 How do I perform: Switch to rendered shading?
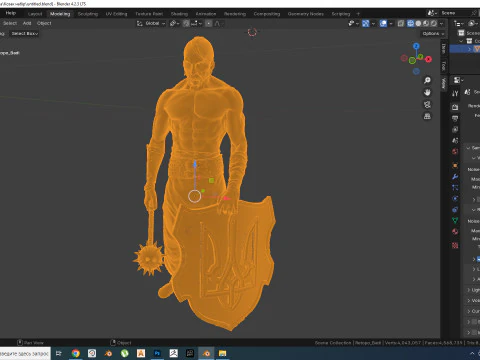(433, 23)
